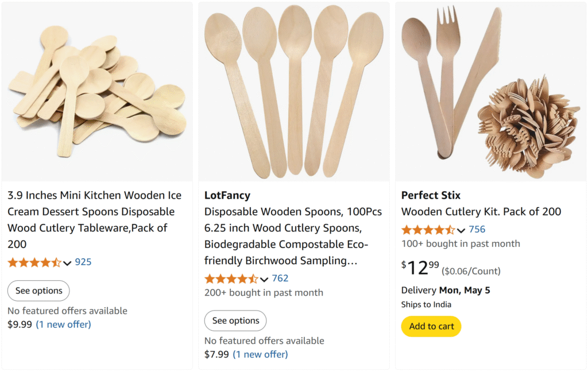Viewport: 588px width, 372px height.
Task: Click the star rating of the mini spoons
Action: coord(34,263)
